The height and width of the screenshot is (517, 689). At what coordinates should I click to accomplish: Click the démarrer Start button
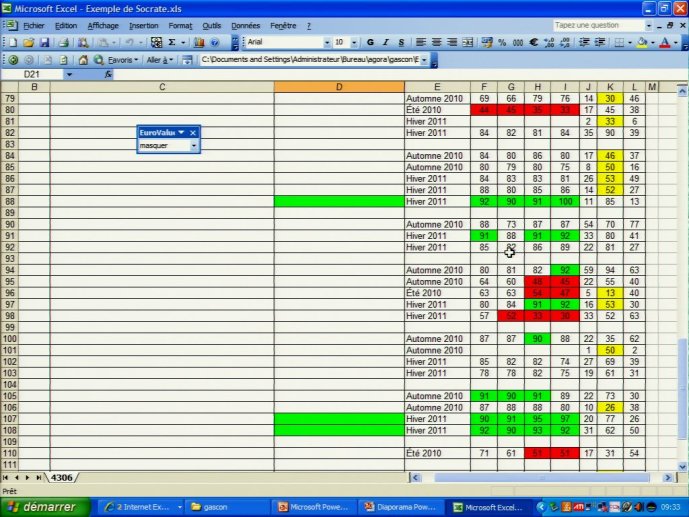[44, 507]
